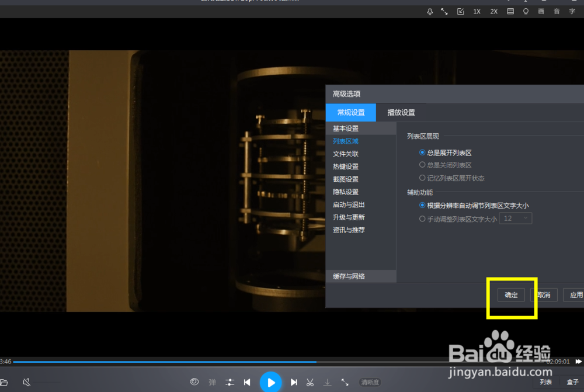Switch to the 播放设置 tab
This screenshot has height=392, width=584.
401,113
